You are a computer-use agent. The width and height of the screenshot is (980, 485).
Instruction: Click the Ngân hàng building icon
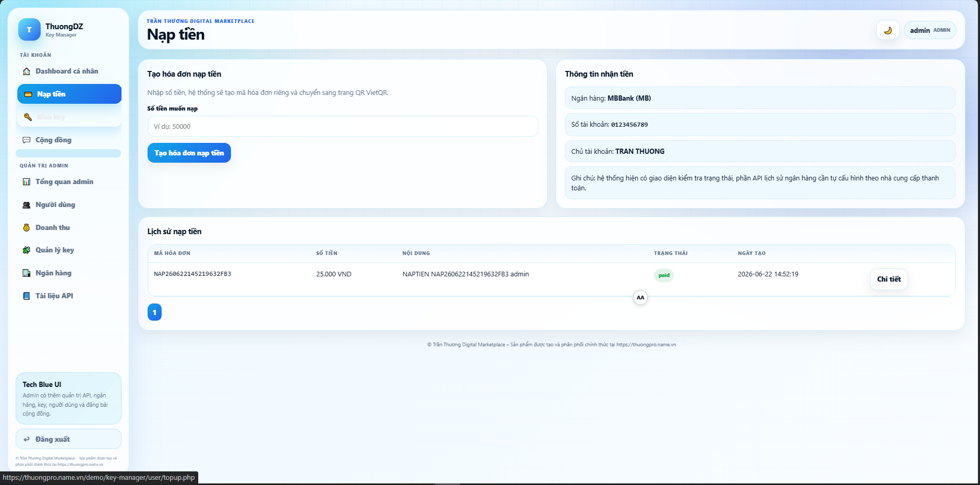coord(27,273)
